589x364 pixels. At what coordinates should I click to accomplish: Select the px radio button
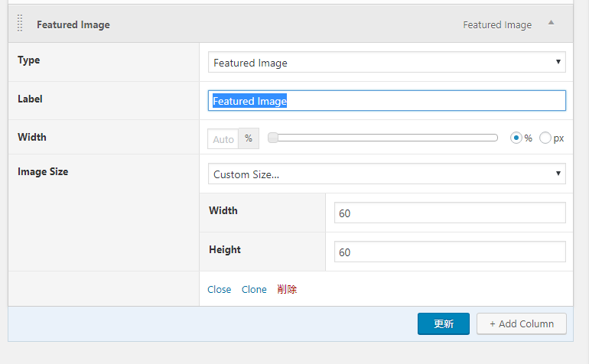click(545, 138)
